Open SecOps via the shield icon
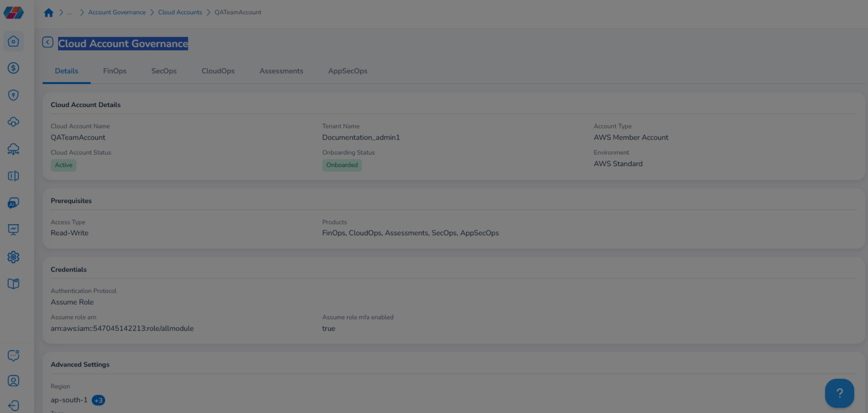 tap(13, 95)
